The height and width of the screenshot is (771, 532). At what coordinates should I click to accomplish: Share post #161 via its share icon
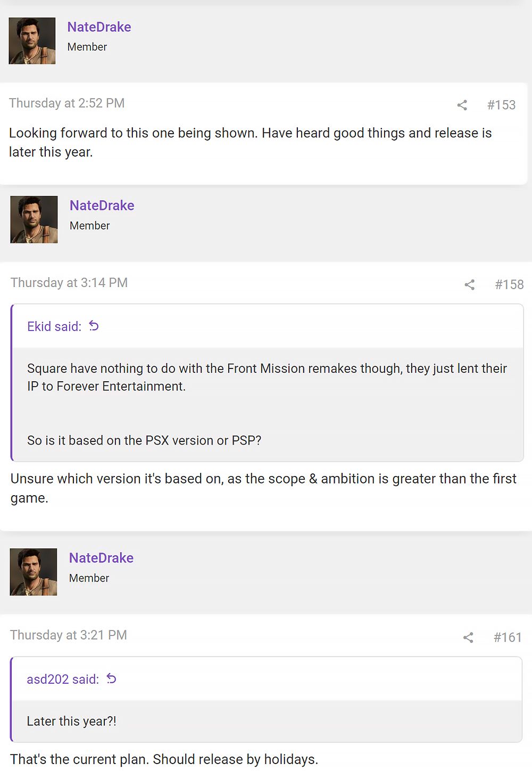[x=468, y=637]
